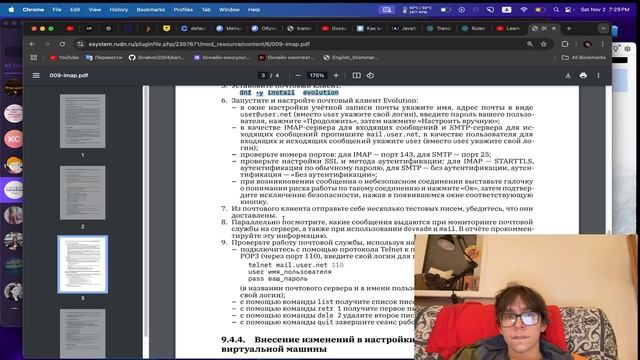Open the Edit menu

tap(75, 9)
